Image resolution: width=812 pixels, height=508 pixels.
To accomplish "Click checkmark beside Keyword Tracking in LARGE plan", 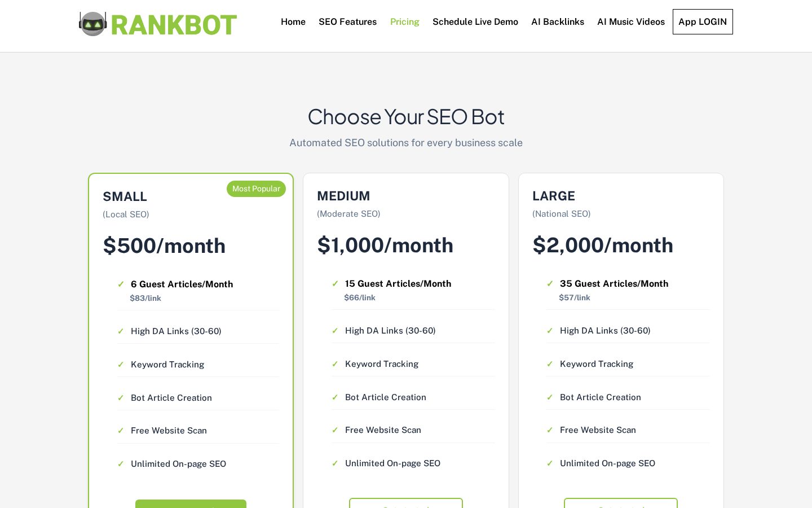I will tap(550, 364).
